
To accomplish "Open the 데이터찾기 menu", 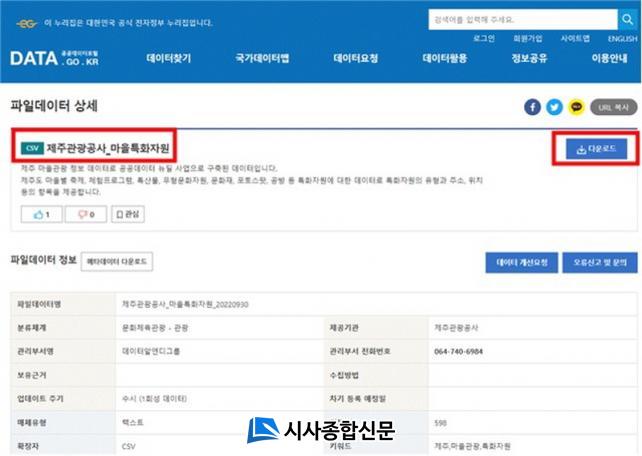I will pyautogui.click(x=168, y=59).
